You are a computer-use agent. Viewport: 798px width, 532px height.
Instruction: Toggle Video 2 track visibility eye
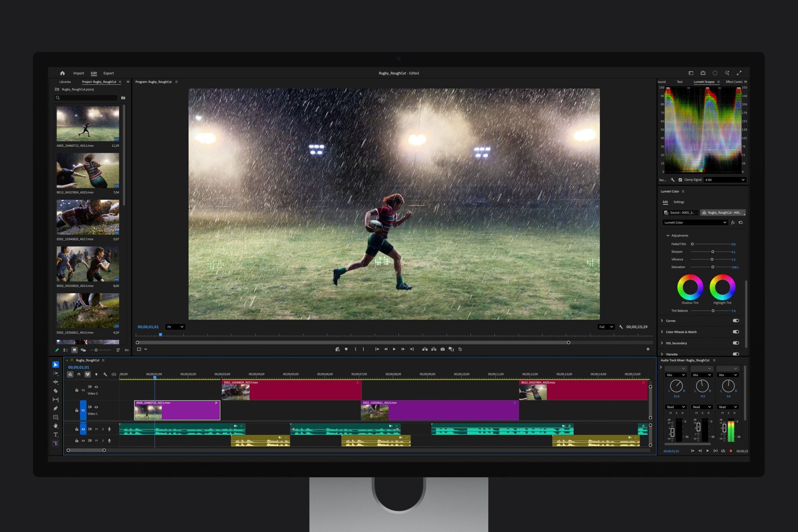96,387
